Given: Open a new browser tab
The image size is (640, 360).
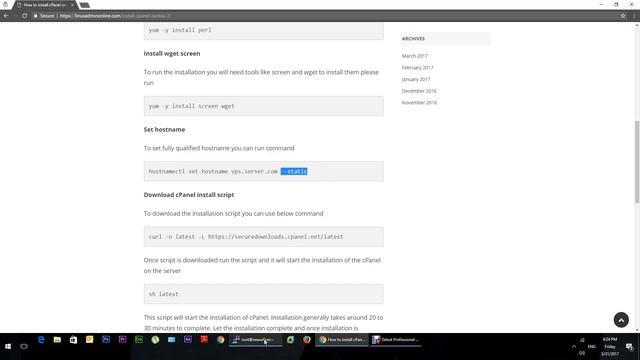Looking at the screenshot, I should [x=84, y=5].
